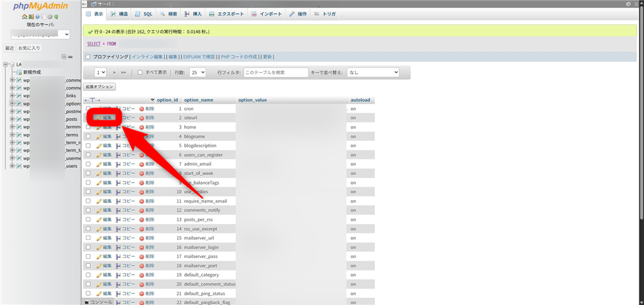Switch to the インポート tab

[267, 14]
